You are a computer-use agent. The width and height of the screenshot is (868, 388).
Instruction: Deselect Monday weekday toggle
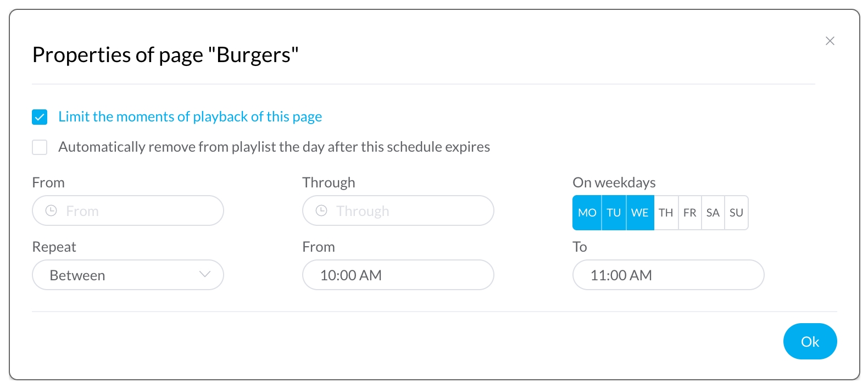click(587, 213)
